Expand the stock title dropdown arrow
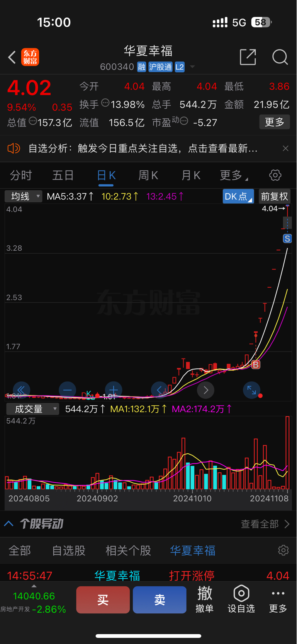 click(192, 67)
